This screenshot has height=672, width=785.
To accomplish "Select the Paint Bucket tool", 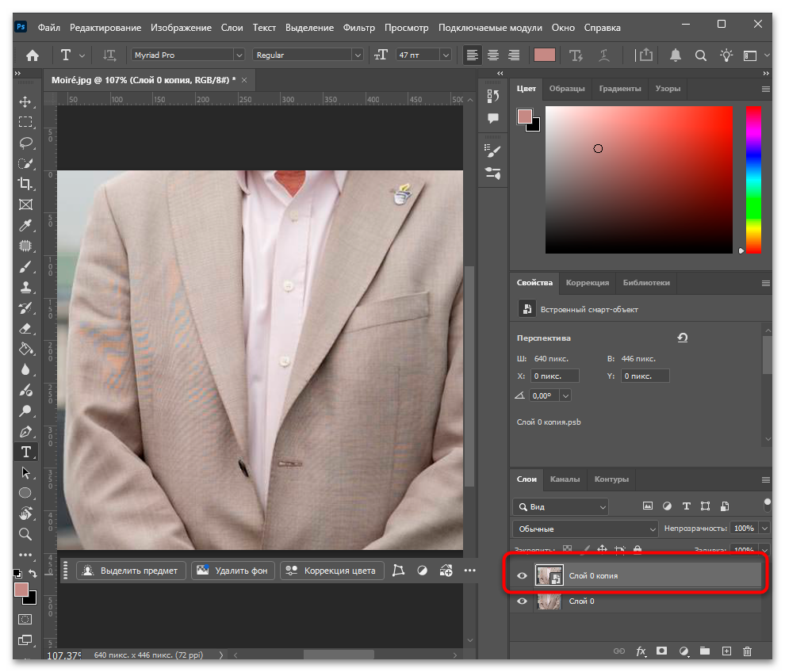I will (25, 349).
